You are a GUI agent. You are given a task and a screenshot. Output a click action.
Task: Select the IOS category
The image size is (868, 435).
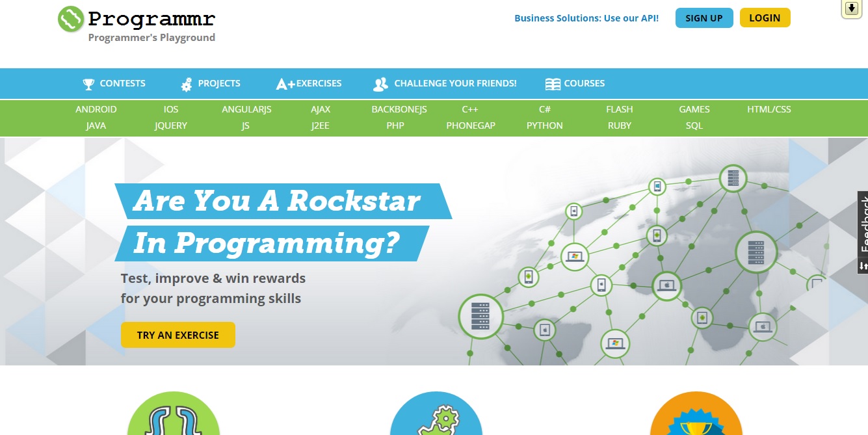[171, 109]
